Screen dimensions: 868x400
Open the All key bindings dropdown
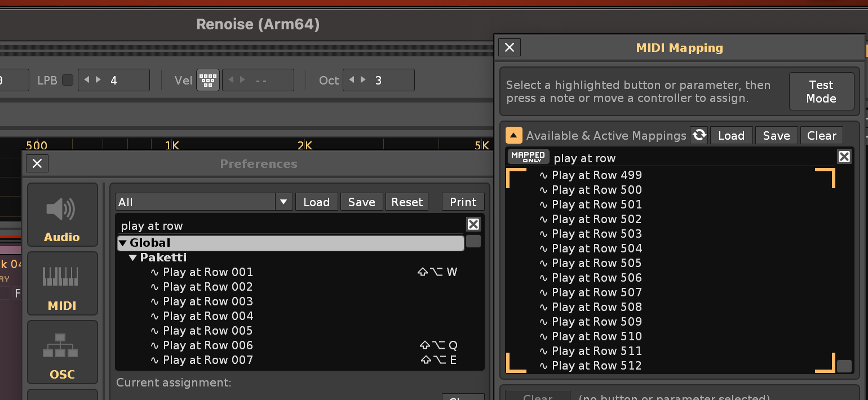pos(284,202)
